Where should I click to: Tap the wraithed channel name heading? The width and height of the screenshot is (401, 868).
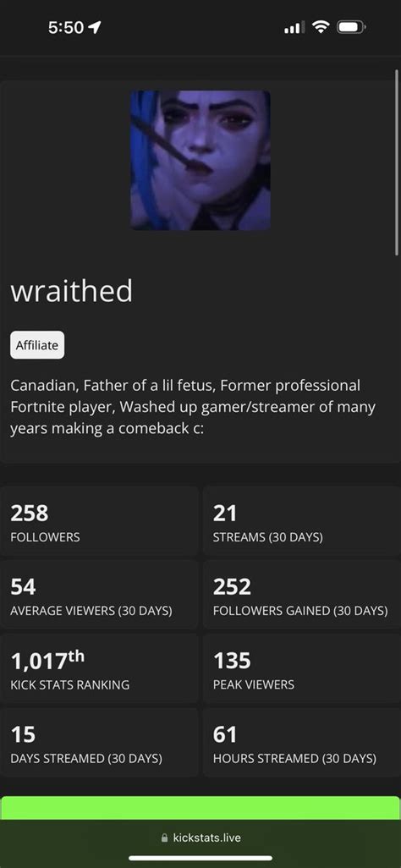point(71,291)
